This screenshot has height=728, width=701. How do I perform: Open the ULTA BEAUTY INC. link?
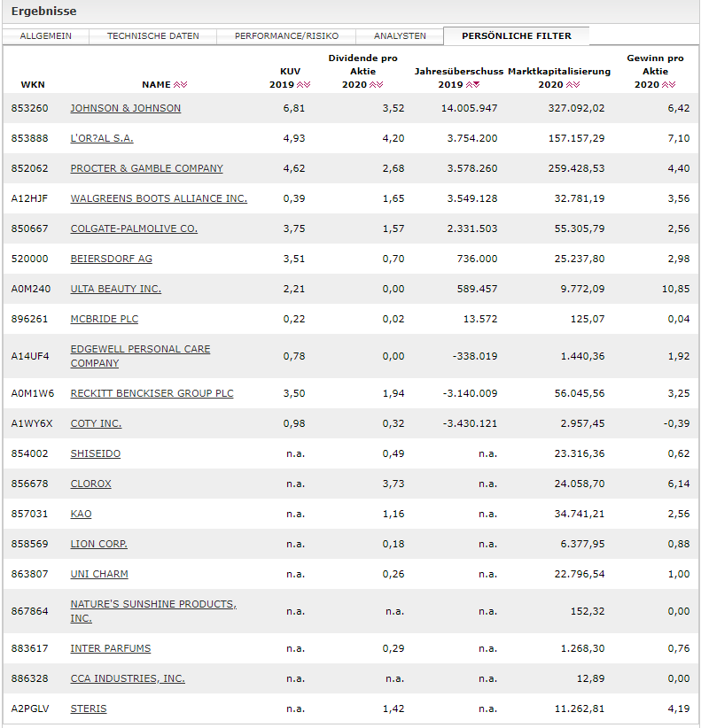pyautogui.click(x=116, y=289)
